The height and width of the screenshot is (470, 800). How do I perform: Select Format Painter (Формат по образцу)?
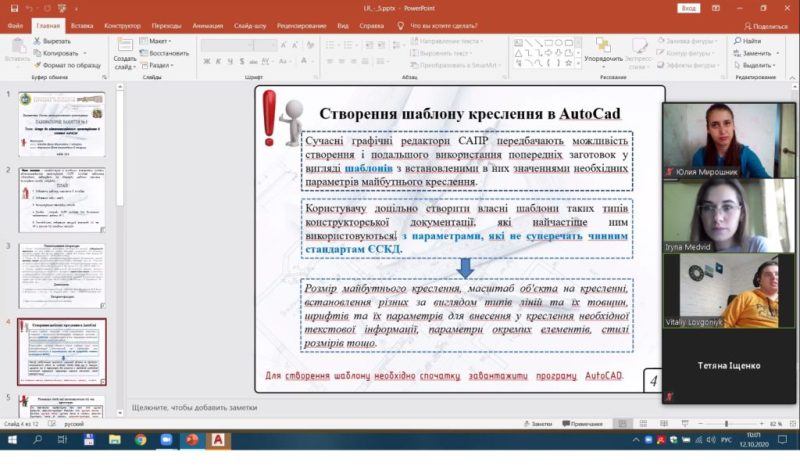point(67,65)
